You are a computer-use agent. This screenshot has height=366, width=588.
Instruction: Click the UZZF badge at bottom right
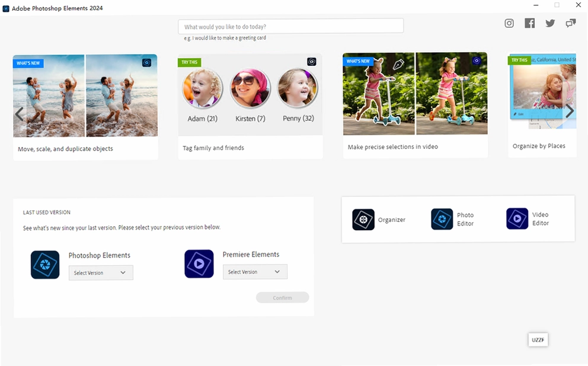click(538, 340)
